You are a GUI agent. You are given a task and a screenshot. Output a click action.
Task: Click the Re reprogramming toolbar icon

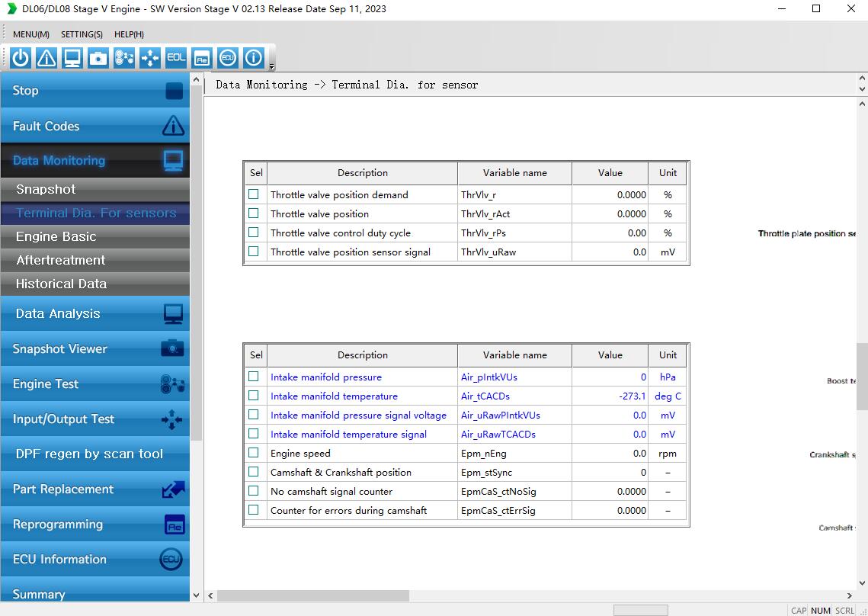(x=201, y=58)
